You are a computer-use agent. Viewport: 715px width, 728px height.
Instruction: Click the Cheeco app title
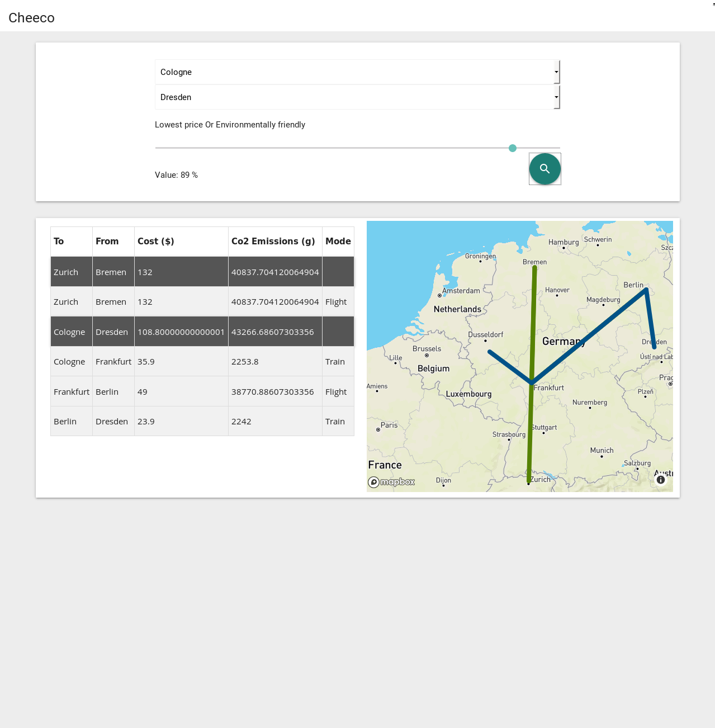coord(32,18)
